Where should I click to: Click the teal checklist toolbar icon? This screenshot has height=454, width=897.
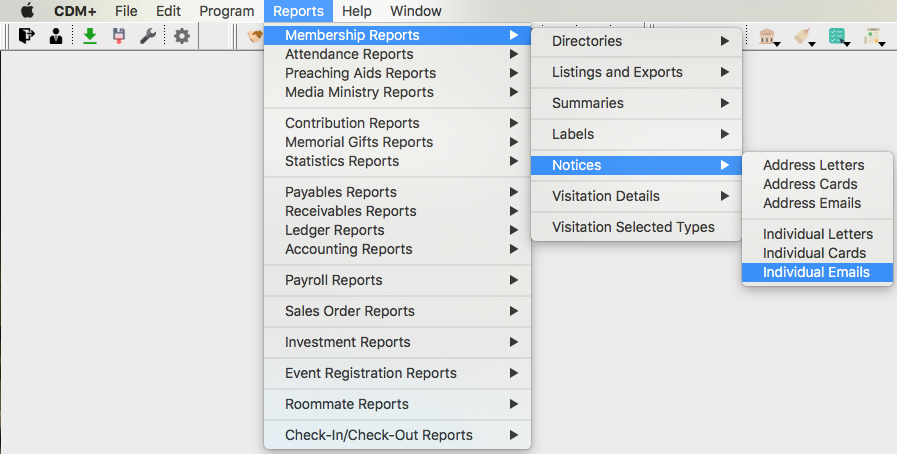(838, 37)
